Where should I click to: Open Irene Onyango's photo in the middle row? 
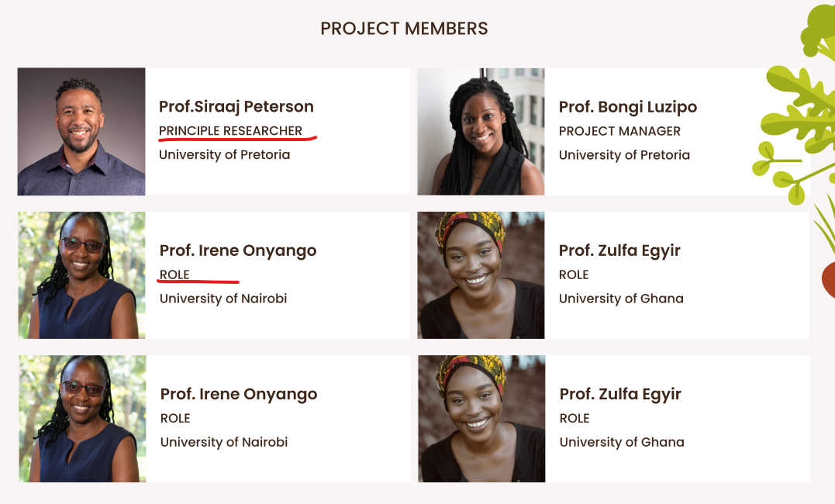click(81, 275)
